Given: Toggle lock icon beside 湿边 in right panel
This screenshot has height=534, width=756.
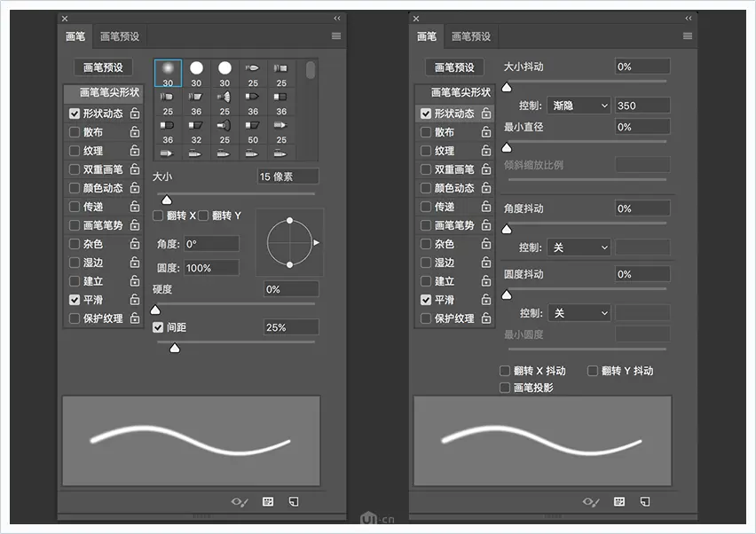Looking at the screenshot, I should coord(486,263).
